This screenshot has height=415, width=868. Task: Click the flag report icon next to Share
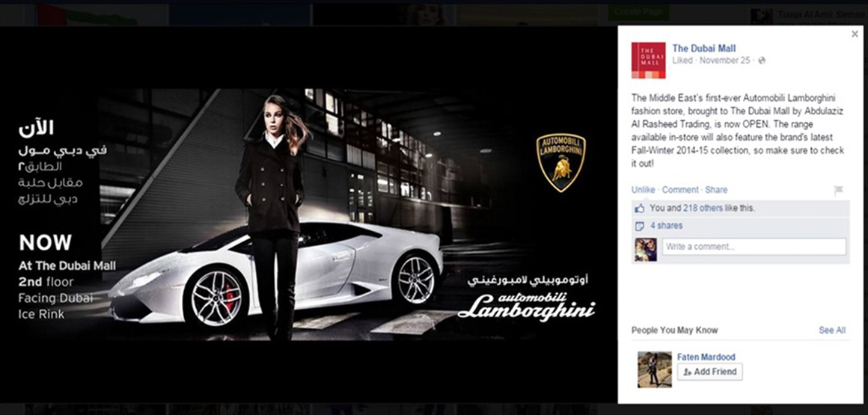(838, 191)
